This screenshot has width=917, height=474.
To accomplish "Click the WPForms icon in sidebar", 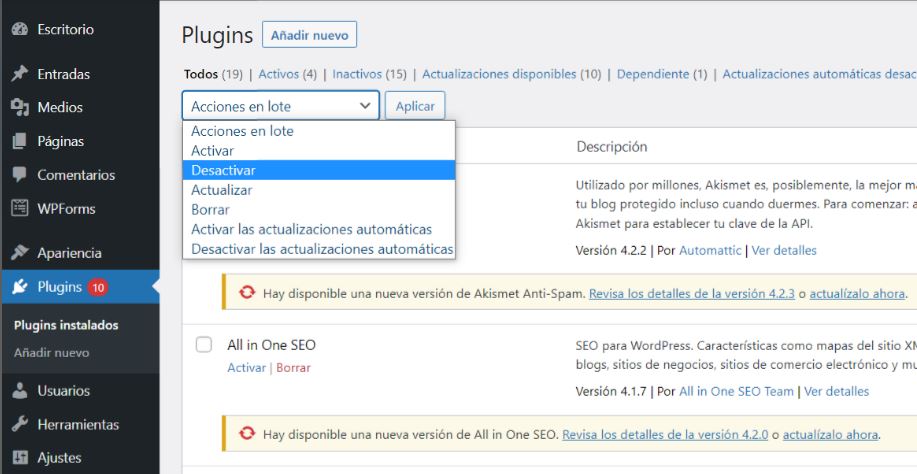I will point(19,209).
